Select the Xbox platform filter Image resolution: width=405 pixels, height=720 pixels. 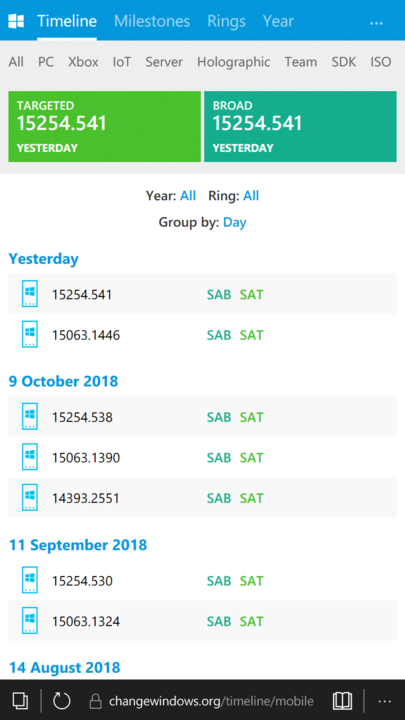(x=83, y=62)
